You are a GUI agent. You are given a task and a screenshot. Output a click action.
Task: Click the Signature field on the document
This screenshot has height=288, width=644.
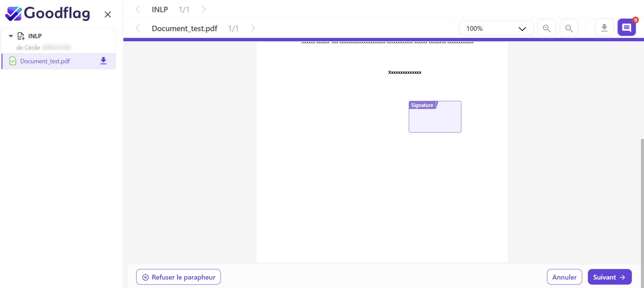(435, 117)
